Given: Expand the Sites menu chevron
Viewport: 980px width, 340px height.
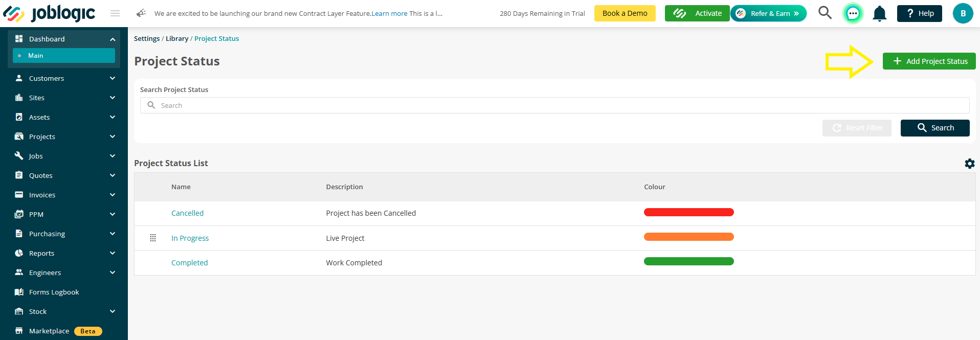Looking at the screenshot, I should [x=113, y=98].
